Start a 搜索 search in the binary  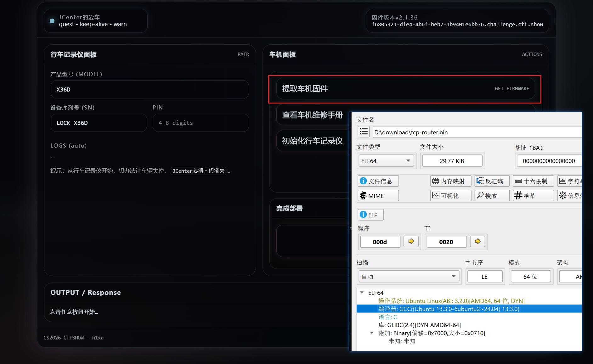point(492,195)
